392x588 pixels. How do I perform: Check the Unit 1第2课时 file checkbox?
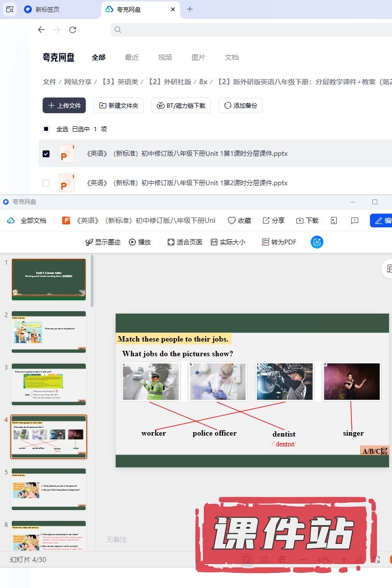coord(46,183)
